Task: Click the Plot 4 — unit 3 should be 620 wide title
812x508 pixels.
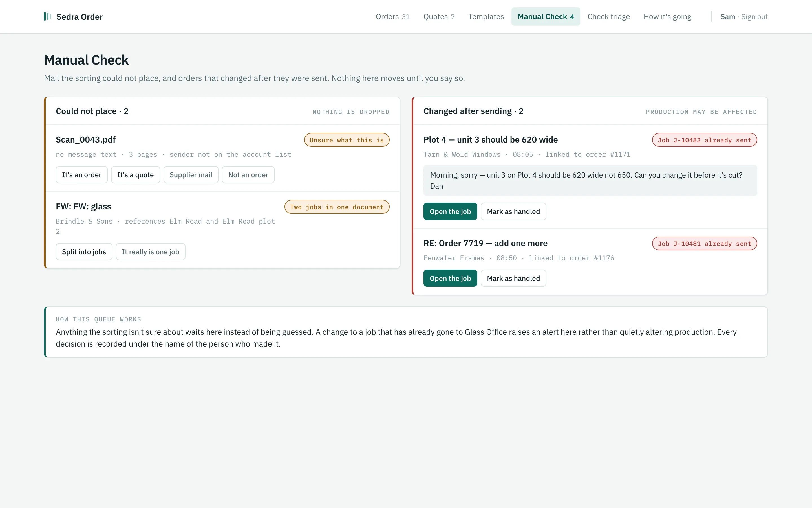Action: [x=490, y=139]
